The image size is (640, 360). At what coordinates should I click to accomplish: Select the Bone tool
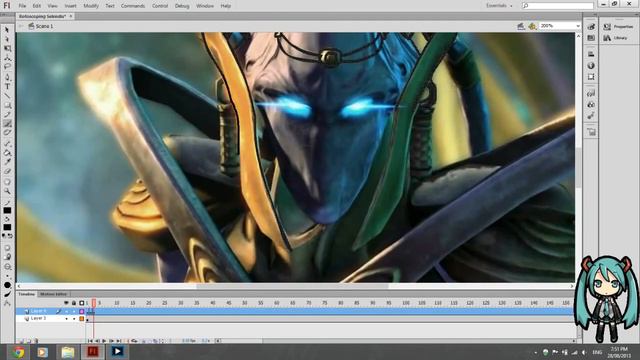point(7,144)
